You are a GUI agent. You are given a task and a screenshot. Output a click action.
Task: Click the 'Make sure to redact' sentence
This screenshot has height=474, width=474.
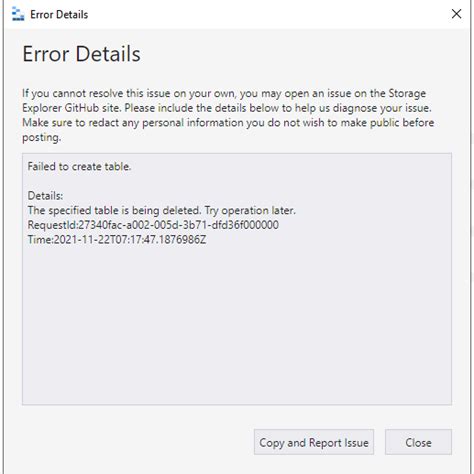point(228,123)
